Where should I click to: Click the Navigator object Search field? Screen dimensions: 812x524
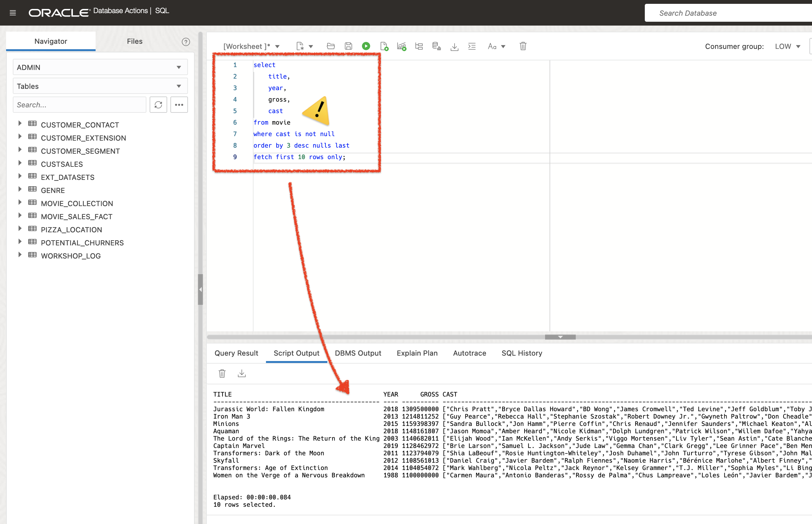coord(79,105)
